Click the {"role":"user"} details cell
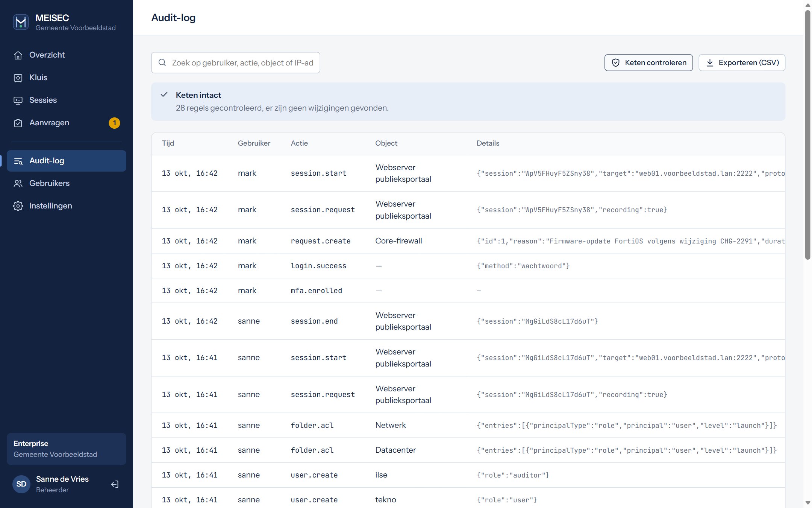The image size is (812, 508). pyautogui.click(x=507, y=500)
